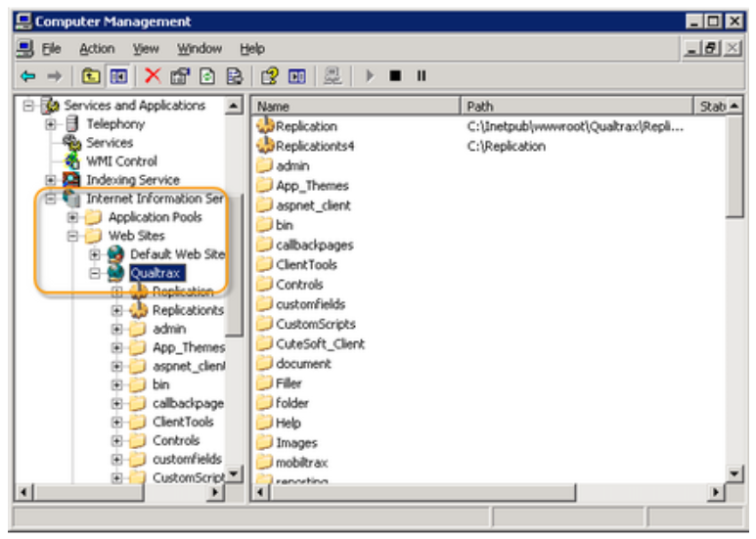Restore the inner MMC child window
This screenshot has width=756, height=539.
click(x=712, y=48)
